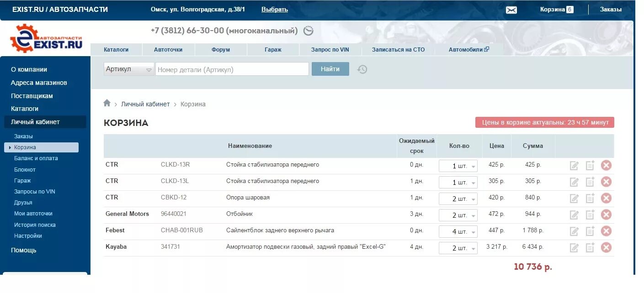
Task: Open Помощь in sidebar
Action: pyautogui.click(x=24, y=250)
